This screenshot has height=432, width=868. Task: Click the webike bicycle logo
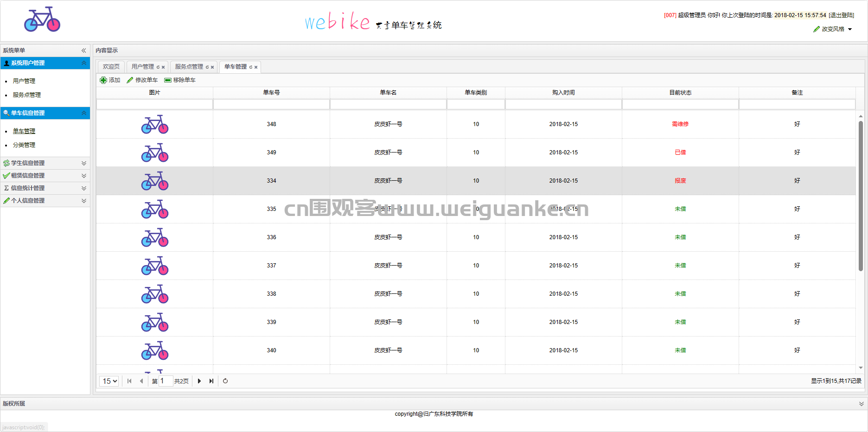42,19
